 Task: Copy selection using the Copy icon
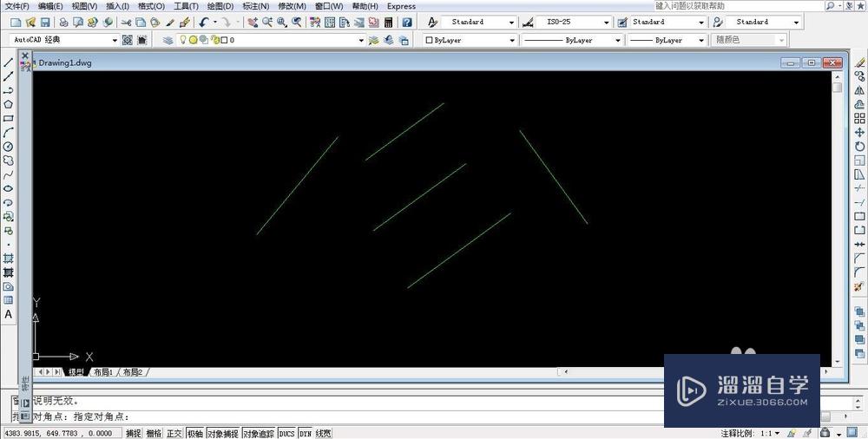141,23
